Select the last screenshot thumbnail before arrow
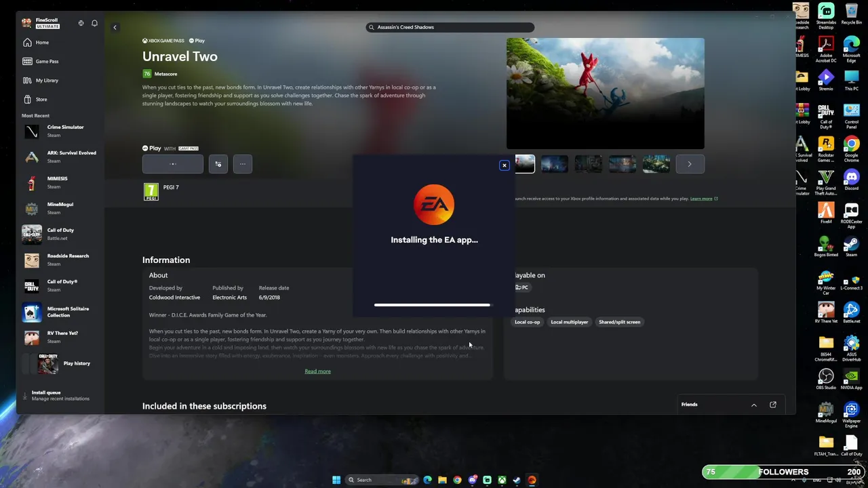Viewport: 868px width, 488px height. (x=656, y=164)
